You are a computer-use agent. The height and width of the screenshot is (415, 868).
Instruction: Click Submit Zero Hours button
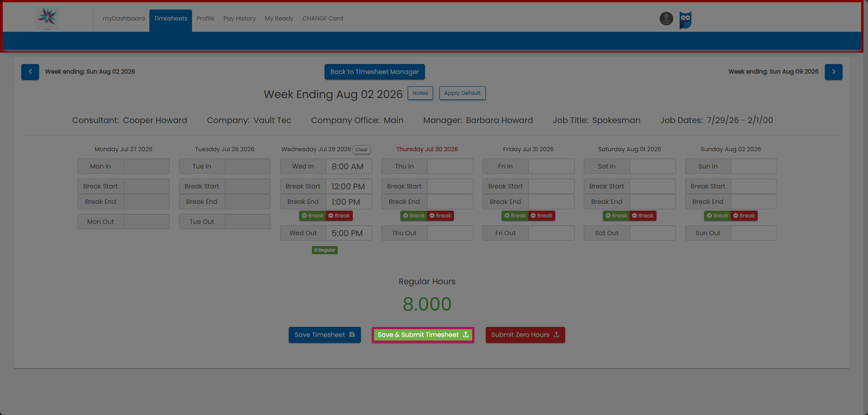click(525, 335)
